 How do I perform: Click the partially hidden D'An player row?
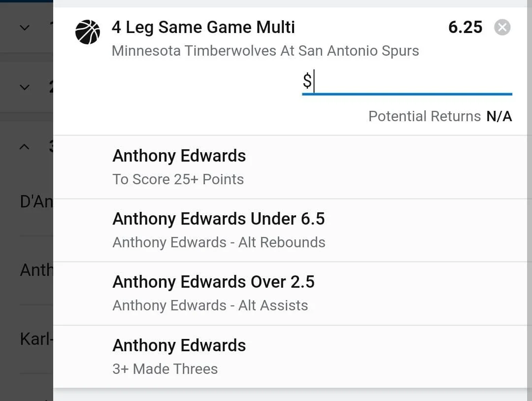coord(35,202)
